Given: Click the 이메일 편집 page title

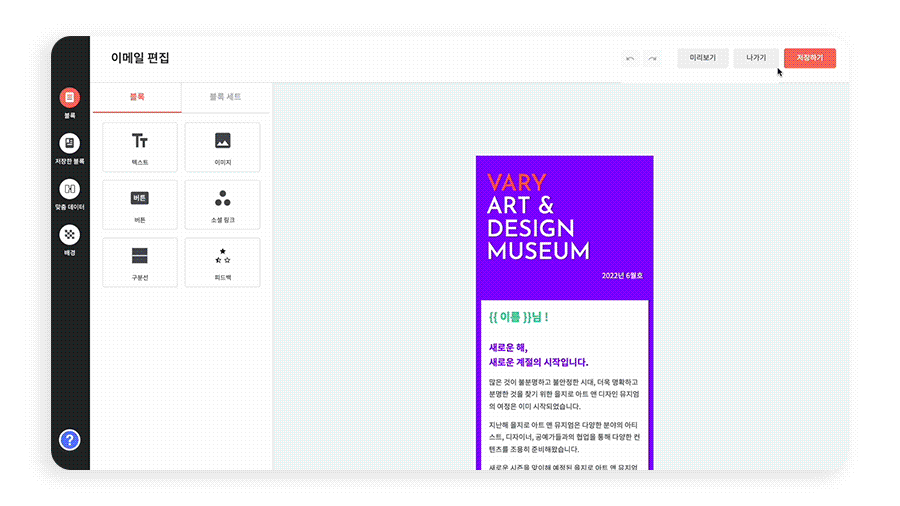Looking at the screenshot, I should pyautogui.click(x=140, y=58).
